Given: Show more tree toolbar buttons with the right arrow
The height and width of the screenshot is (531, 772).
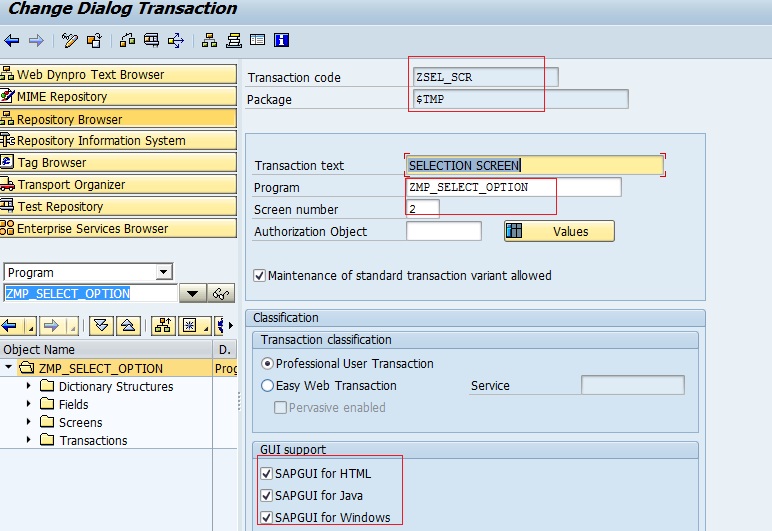Looking at the screenshot, I should (230, 326).
